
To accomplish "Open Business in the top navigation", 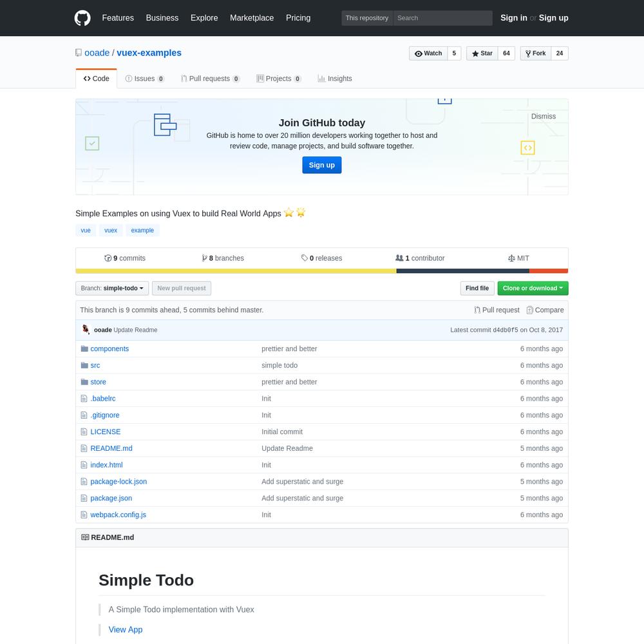I will 162,18.
